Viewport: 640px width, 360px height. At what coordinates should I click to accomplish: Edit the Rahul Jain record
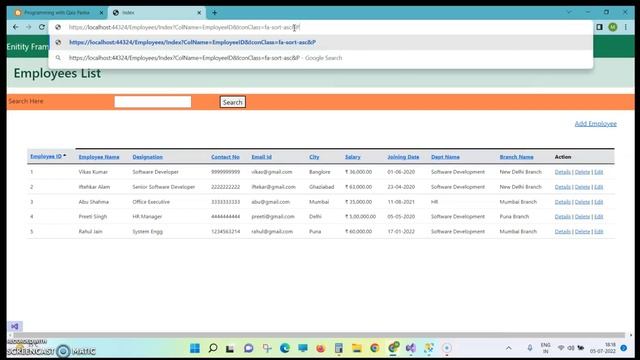coord(598,231)
